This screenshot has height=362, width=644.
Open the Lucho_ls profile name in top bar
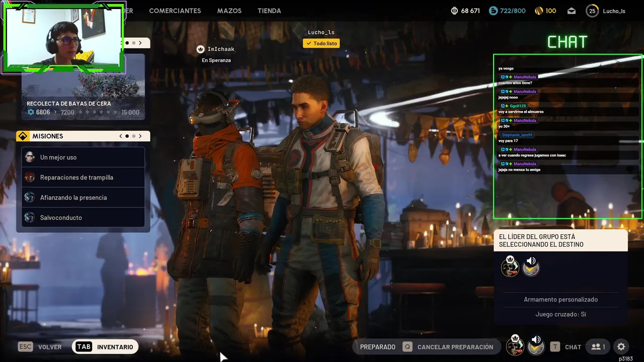(614, 11)
